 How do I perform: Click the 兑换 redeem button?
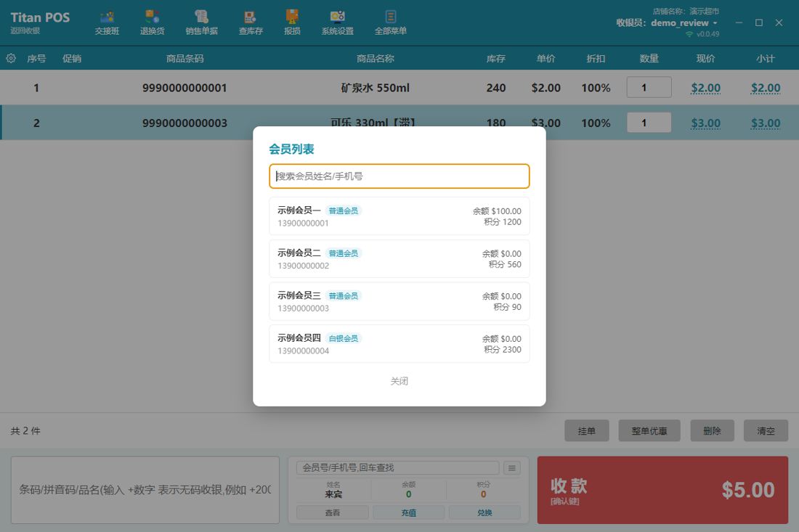click(x=484, y=512)
